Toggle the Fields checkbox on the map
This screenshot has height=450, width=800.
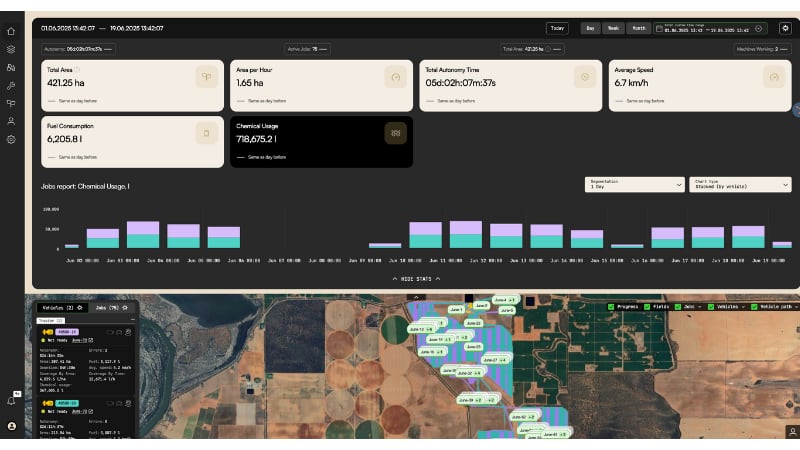[647, 307]
